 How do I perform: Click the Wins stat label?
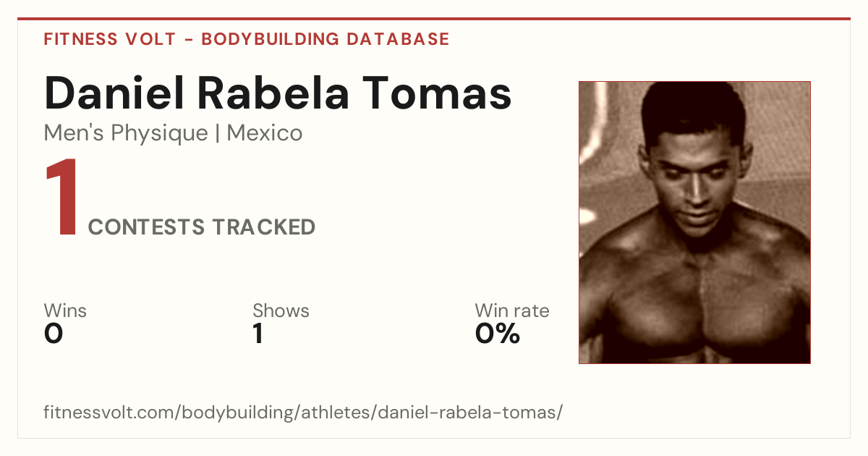click(65, 311)
